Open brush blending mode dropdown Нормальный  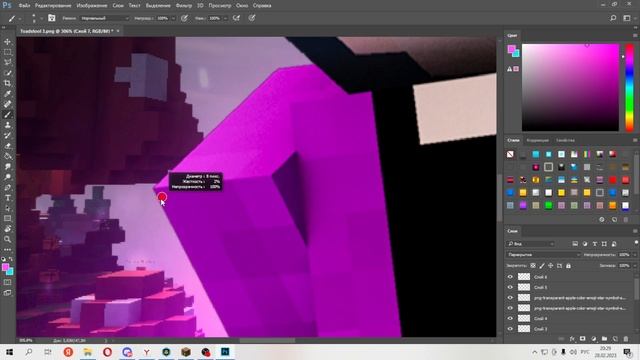pos(104,18)
